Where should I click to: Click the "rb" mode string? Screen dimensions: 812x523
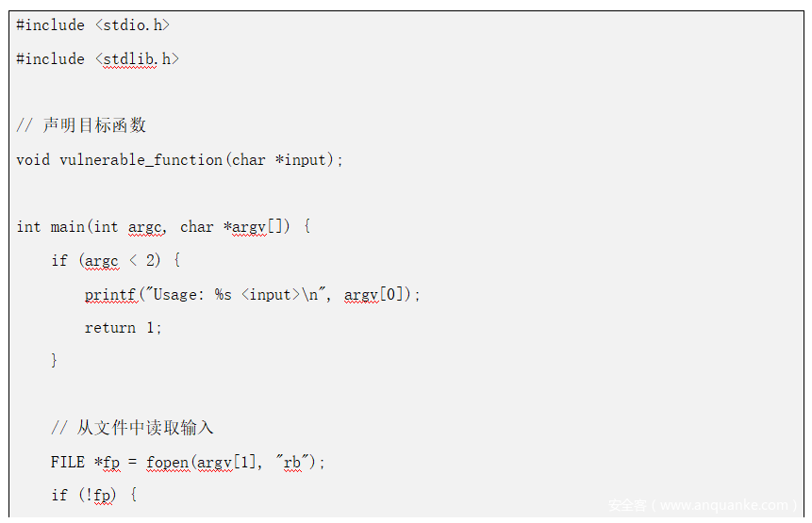click(x=292, y=463)
